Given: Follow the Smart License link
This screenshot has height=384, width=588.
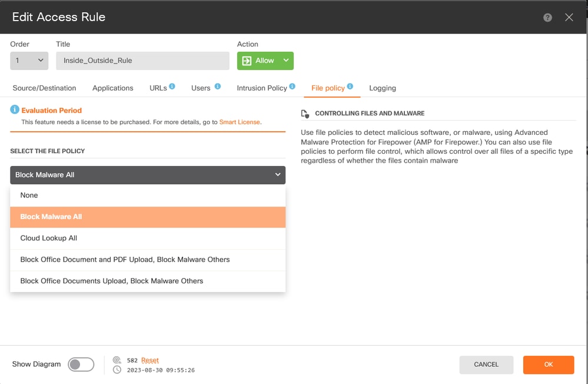Looking at the screenshot, I should tap(240, 122).
